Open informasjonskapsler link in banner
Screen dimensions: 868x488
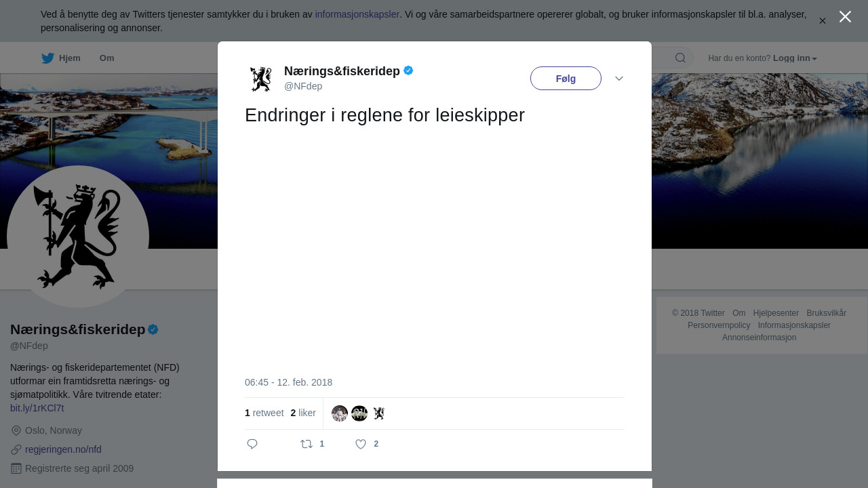tap(357, 14)
